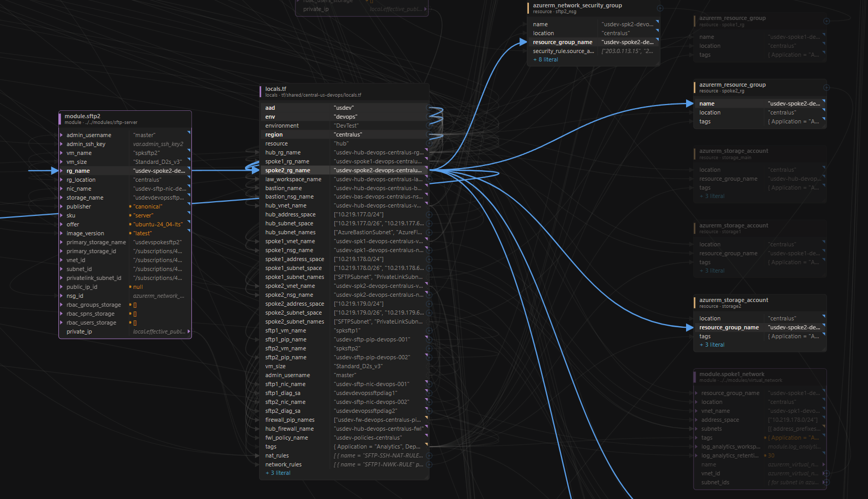Image resolution: width=868 pixels, height=499 pixels.
Task: Show '+ 3 literal' in storage_main node
Action: pyautogui.click(x=712, y=196)
